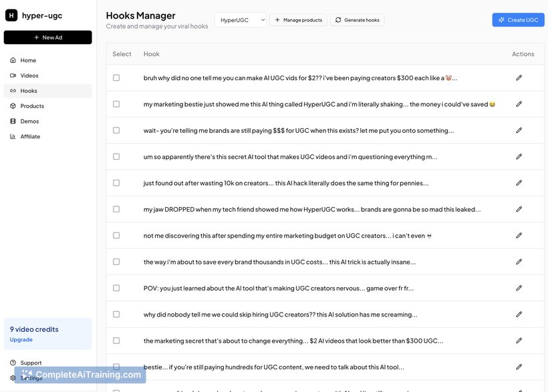Open Demos in sidebar

[48, 122]
